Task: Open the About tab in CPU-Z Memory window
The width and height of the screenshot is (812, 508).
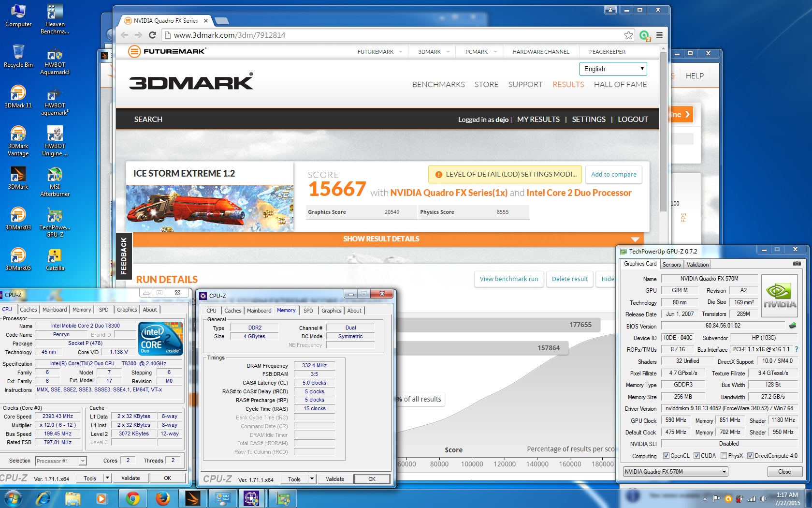Action: (354, 311)
